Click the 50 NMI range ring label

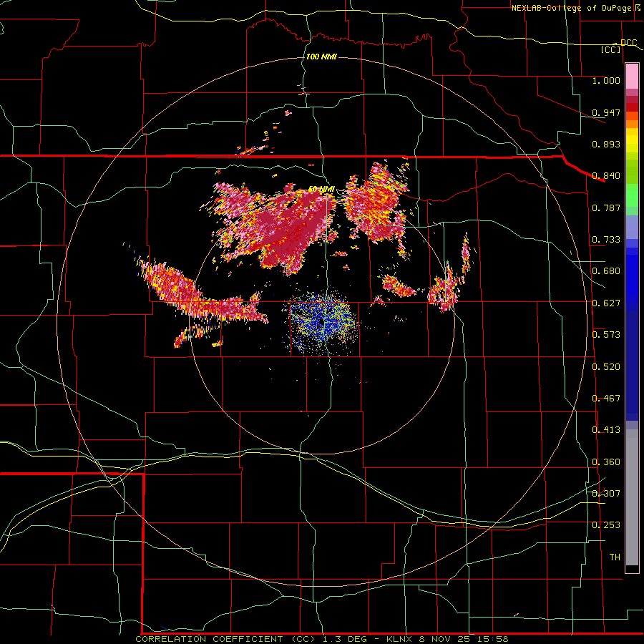click(321, 189)
